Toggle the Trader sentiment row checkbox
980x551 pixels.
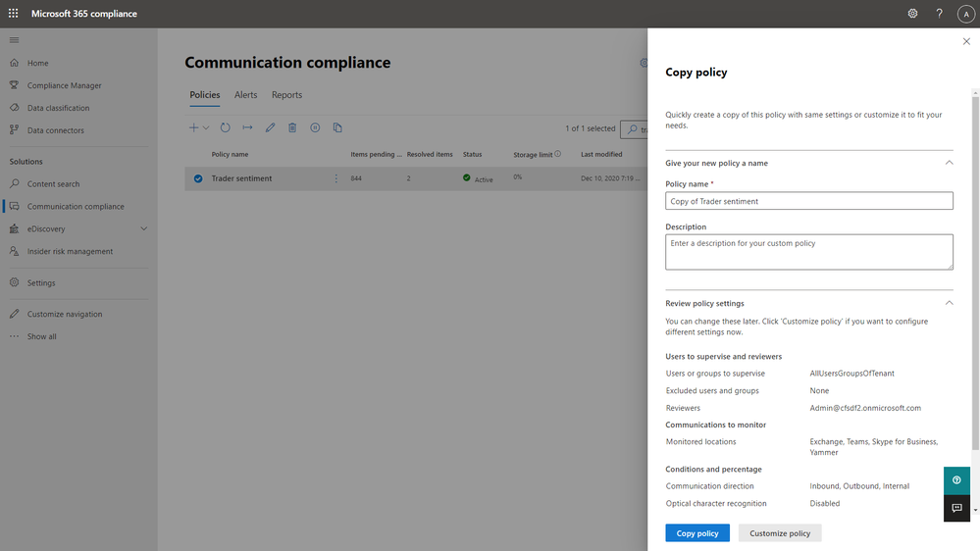[198, 178]
